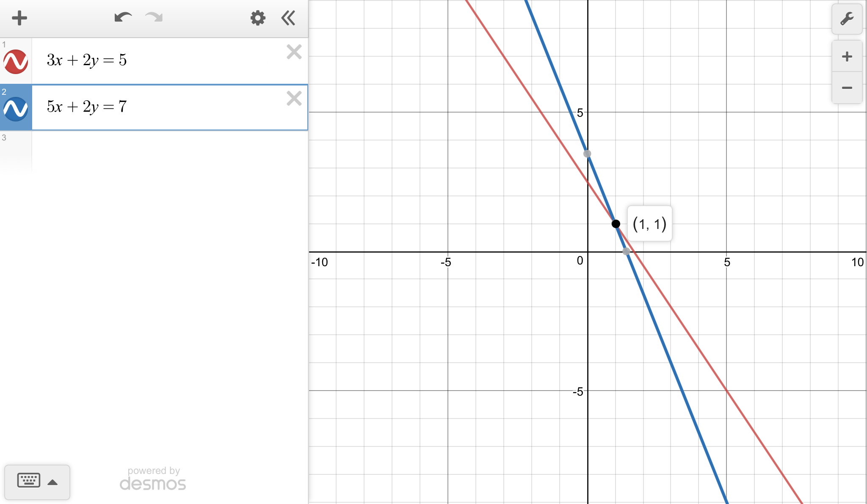Open the powered by desmos link
Image resolution: width=867 pixels, height=504 pixels.
tap(153, 479)
